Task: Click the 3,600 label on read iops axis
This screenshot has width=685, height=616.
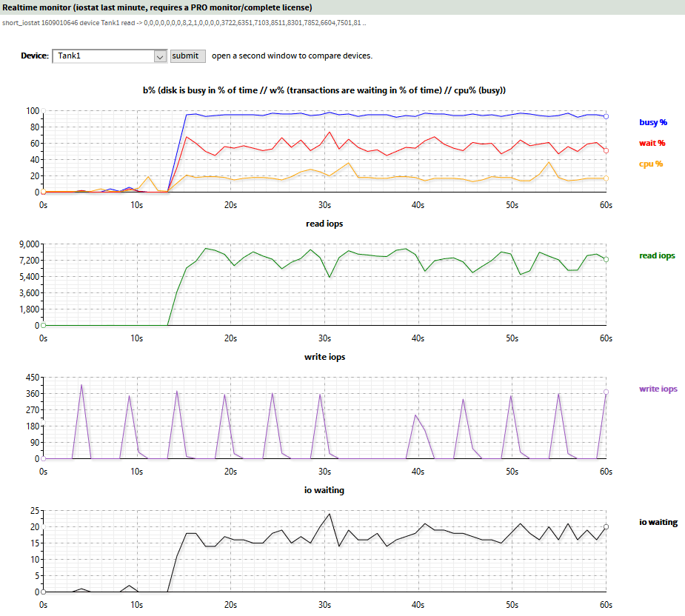Action: 30,293
